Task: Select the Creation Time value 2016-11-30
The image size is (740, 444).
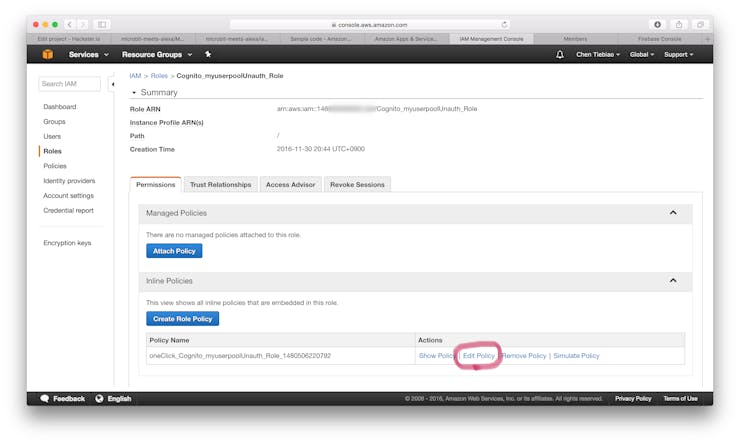Action: click(320, 149)
